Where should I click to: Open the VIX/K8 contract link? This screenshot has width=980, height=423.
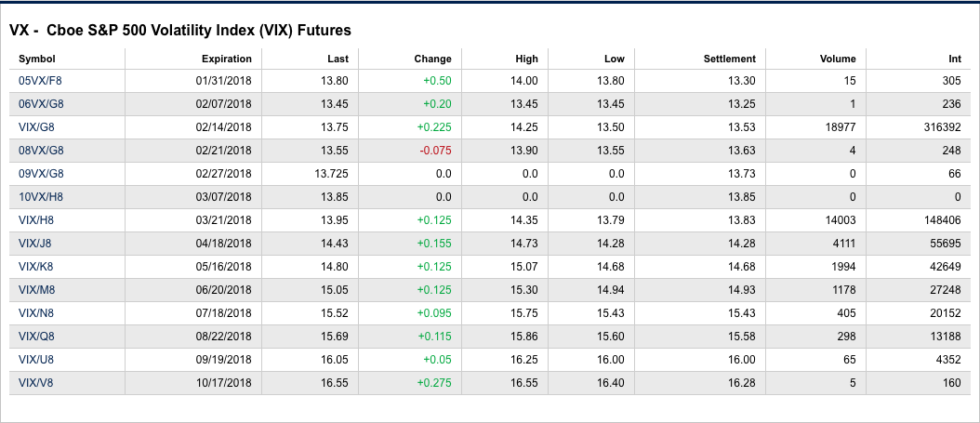click(x=35, y=267)
